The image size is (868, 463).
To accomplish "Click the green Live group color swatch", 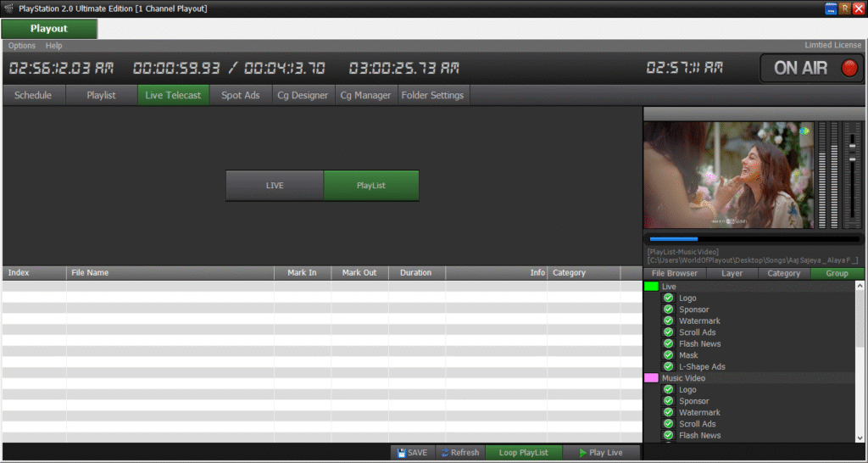I will click(x=651, y=287).
